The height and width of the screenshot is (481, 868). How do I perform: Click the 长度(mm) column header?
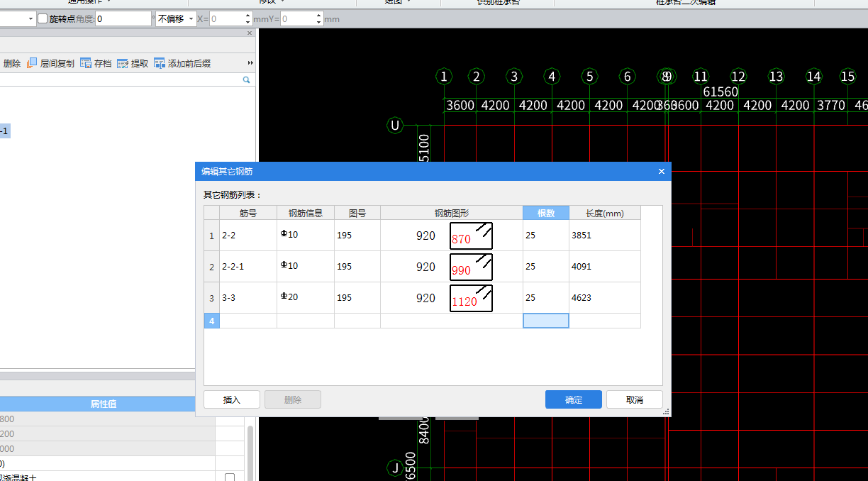[605, 213]
